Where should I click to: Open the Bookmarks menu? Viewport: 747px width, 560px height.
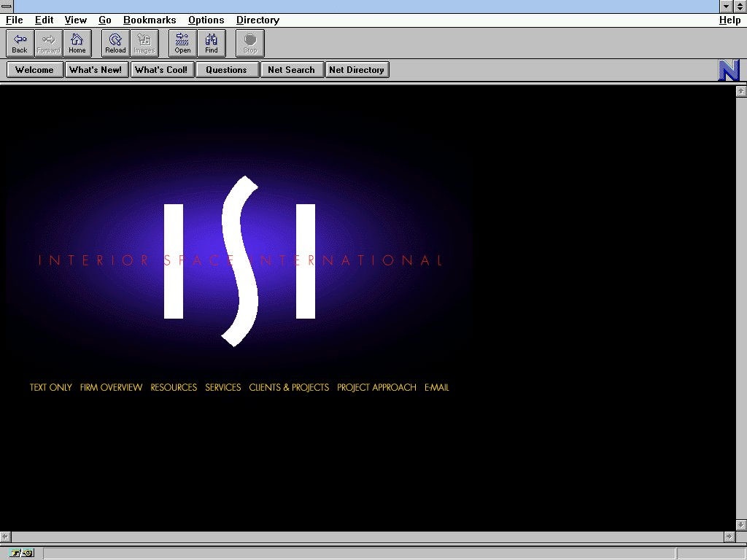pos(150,20)
